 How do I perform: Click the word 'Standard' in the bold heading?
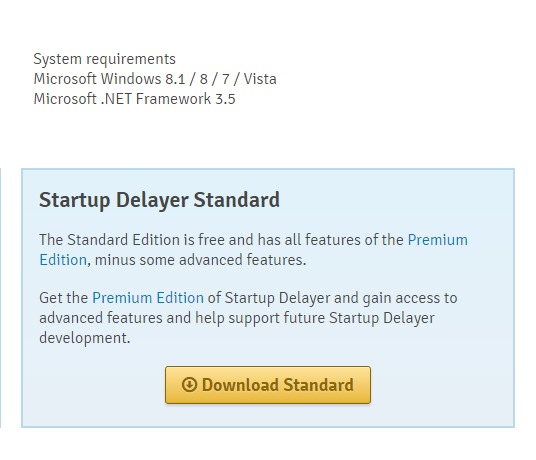(x=237, y=200)
